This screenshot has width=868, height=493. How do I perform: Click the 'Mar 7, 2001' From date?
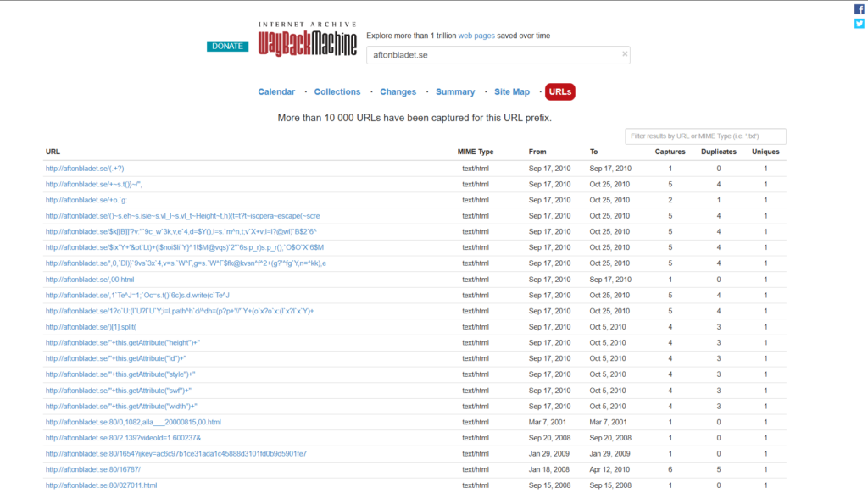tap(547, 422)
